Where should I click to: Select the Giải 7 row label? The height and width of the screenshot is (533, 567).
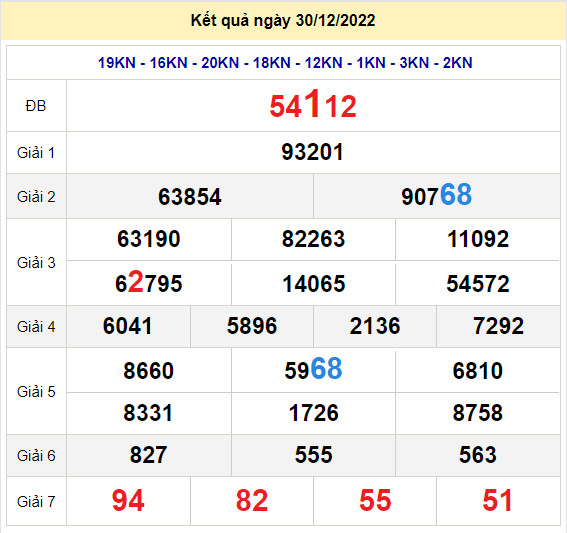(36, 502)
